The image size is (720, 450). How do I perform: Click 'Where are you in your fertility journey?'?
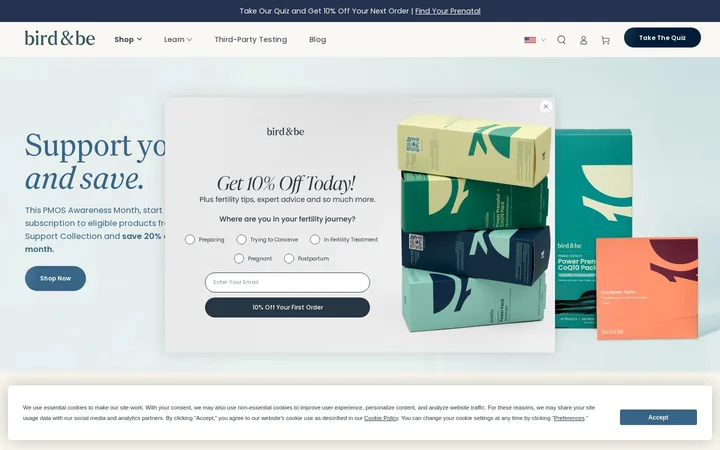tap(287, 219)
